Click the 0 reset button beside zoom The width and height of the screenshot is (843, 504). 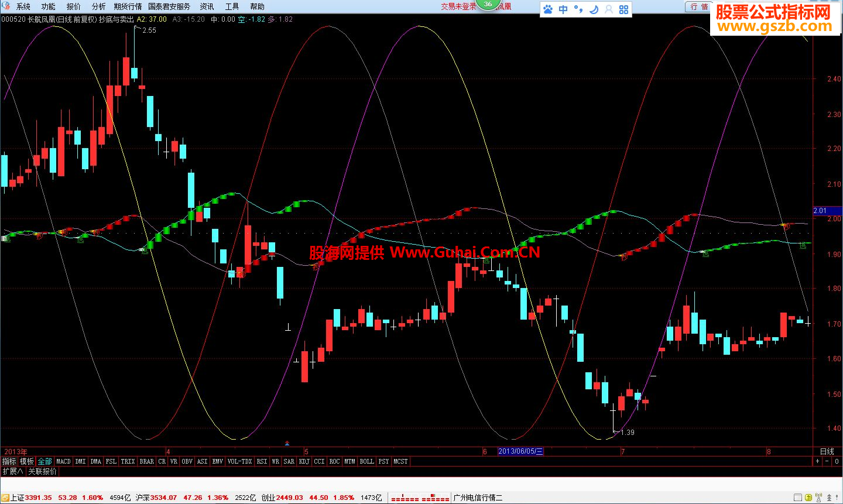837,461
